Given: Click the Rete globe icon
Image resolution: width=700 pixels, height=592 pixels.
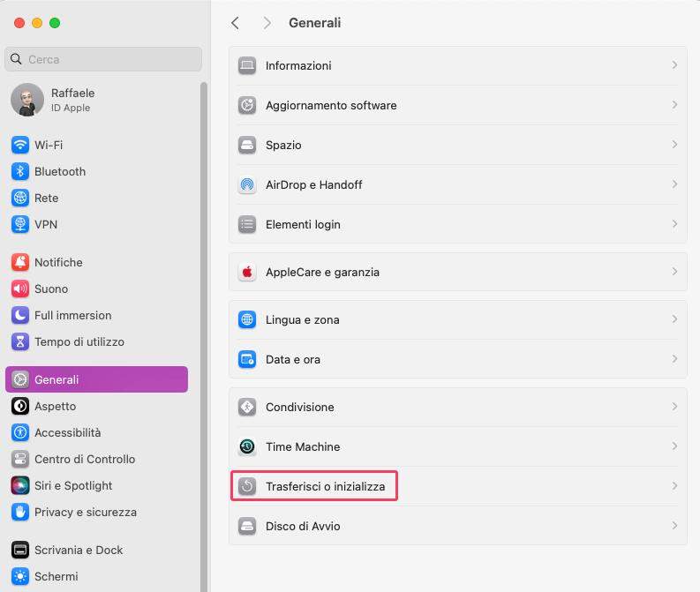Looking at the screenshot, I should 20,198.
